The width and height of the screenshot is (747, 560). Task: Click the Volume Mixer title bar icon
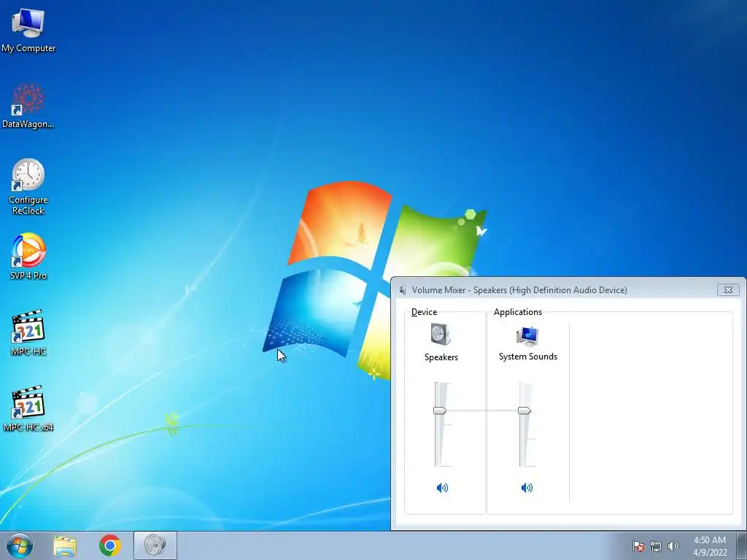pos(403,289)
